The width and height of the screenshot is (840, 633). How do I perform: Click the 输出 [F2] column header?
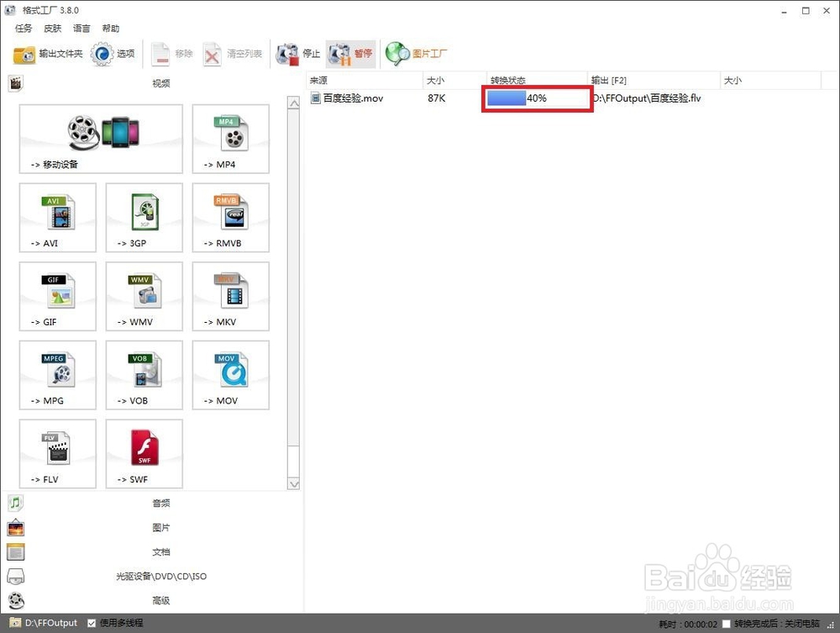[x=654, y=81]
